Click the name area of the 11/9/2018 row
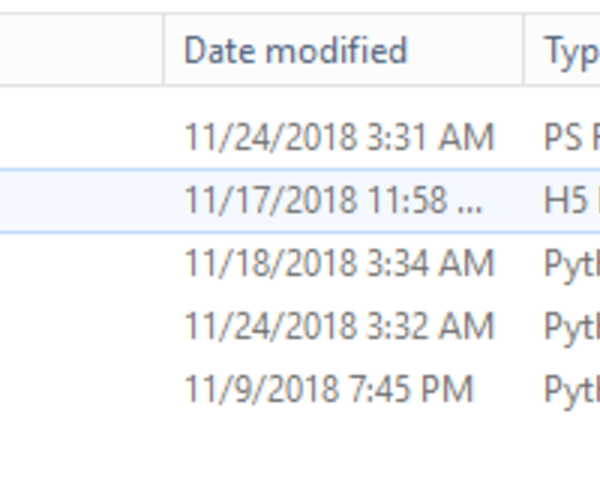This screenshot has height=482, width=600. pyautogui.click(x=80, y=389)
